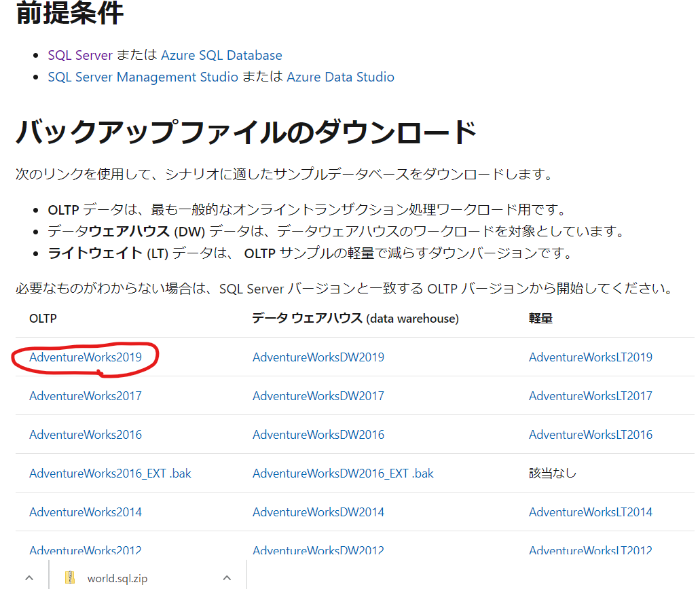
Task: Download AdventureWorks2012 backup
Action: click(x=86, y=550)
